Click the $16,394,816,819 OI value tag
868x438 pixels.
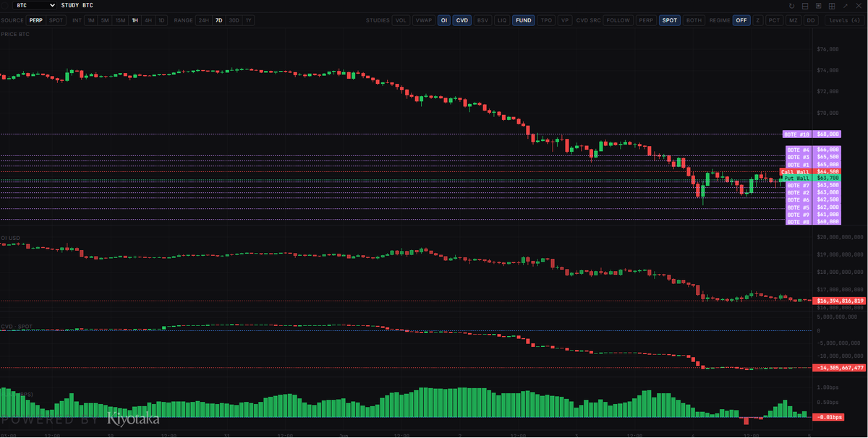point(840,301)
